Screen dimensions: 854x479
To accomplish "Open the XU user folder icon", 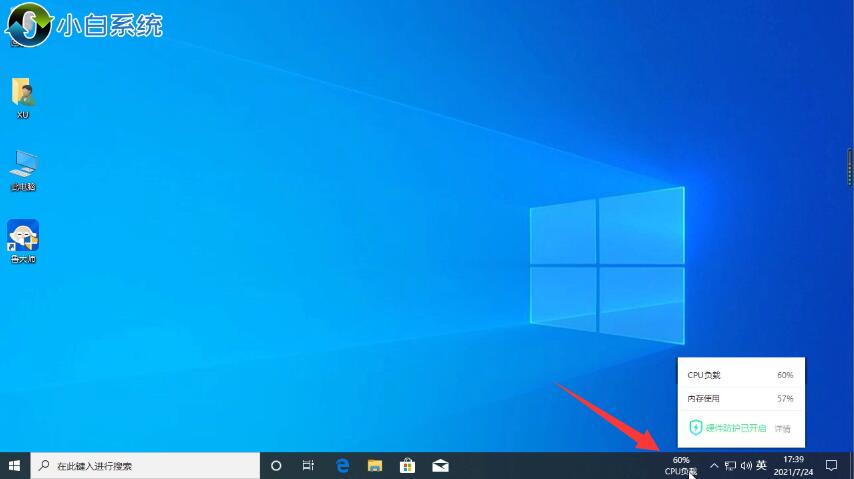I will pyautogui.click(x=23, y=97).
